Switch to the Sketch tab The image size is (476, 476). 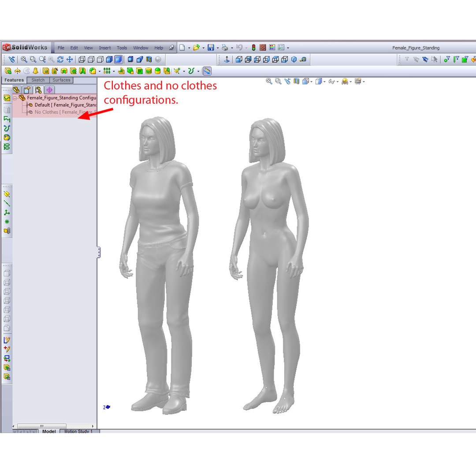[x=38, y=80]
